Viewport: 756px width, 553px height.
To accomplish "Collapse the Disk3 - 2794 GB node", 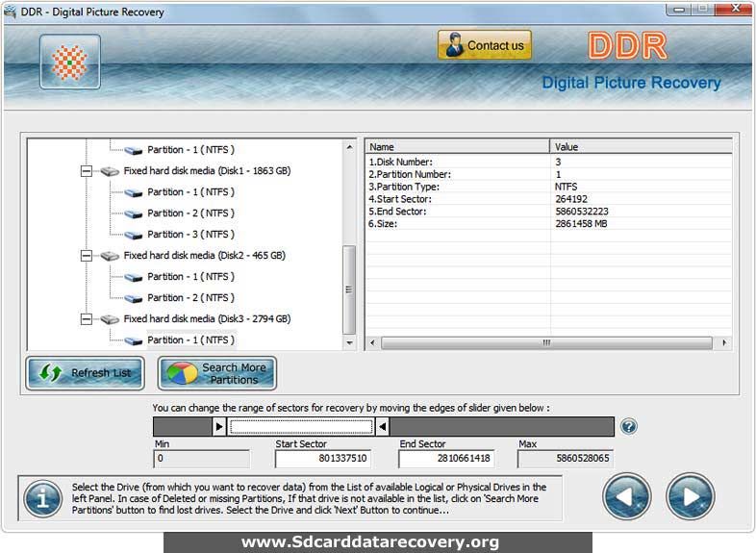I will [x=87, y=319].
